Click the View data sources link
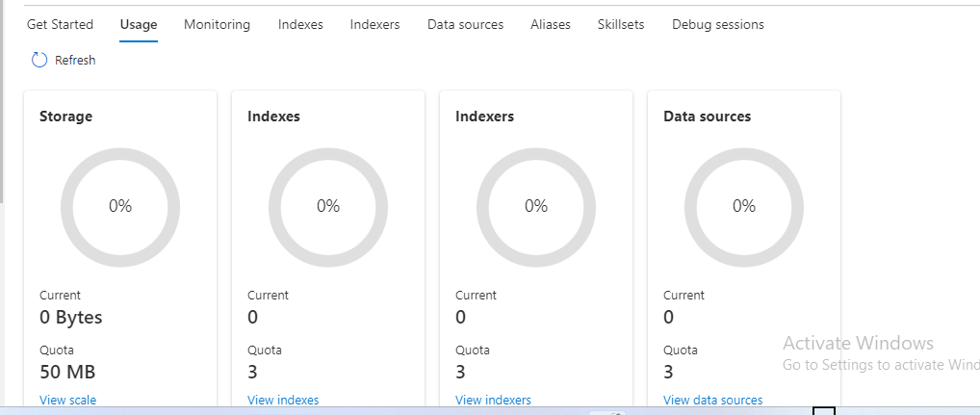The height and width of the screenshot is (415, 980). click(713, 400)
